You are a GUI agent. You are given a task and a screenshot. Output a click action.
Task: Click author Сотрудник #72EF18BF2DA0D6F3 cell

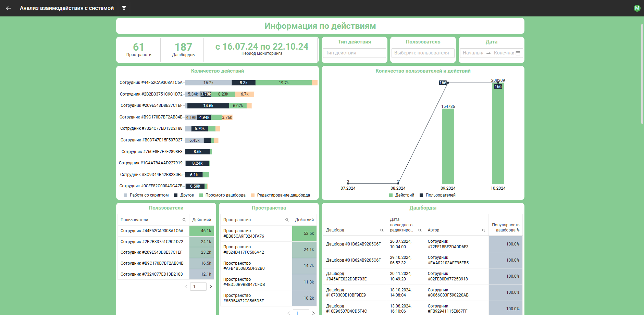click(456, 244)
